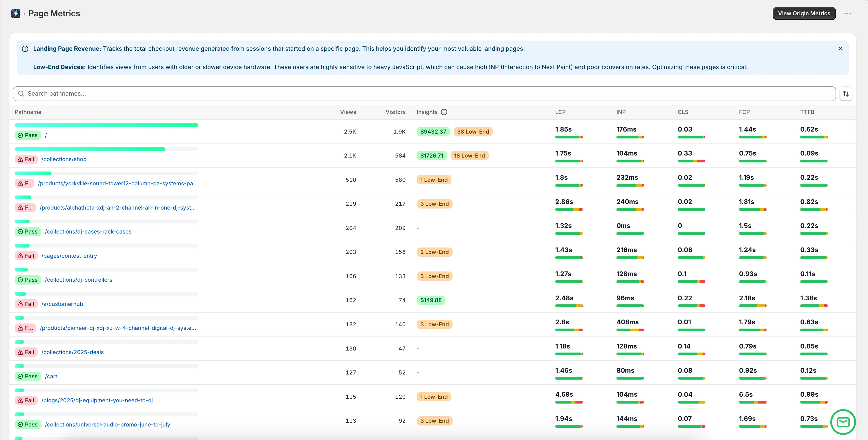Open the green chat mail widget icon
The image size is (868, 440).
(x=843, y=422)
